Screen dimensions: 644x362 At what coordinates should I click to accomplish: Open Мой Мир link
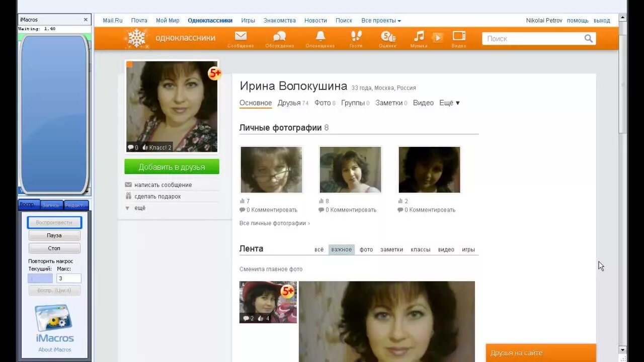(x=168, y=21)
